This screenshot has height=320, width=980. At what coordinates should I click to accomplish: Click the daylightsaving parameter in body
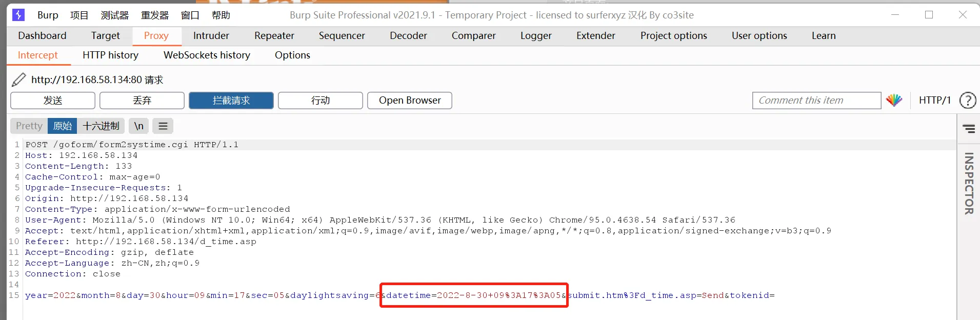(x=335, y=295)
